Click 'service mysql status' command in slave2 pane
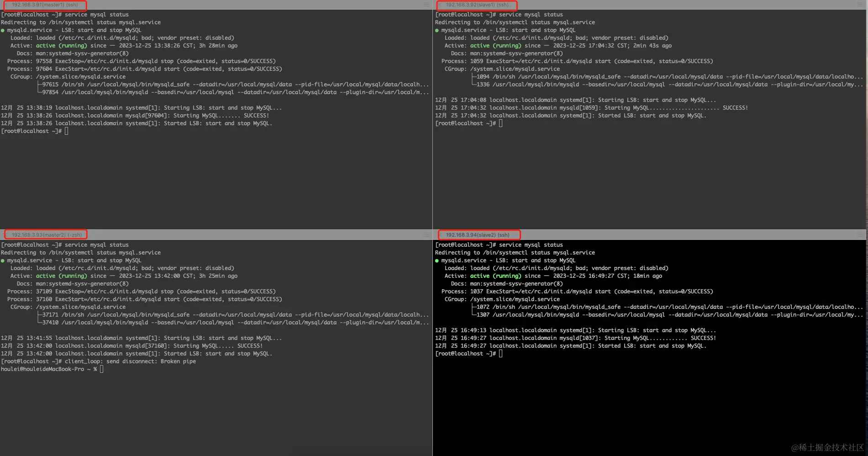 (531, 245)
